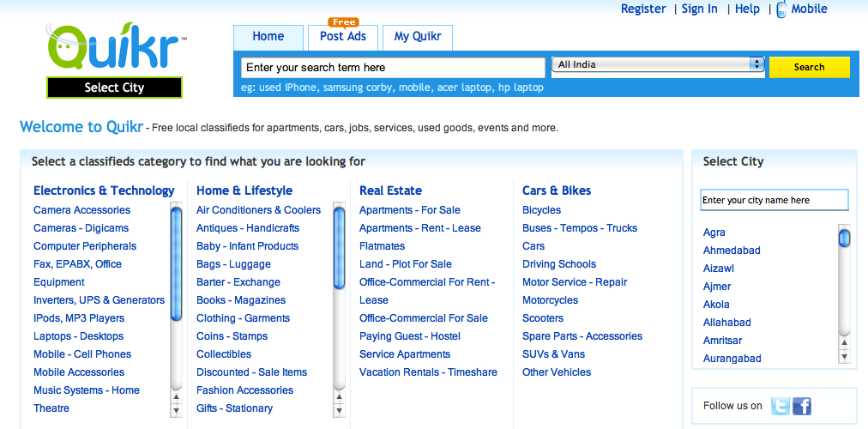The image size is (868, 429).
Task: Open the Mobile link in header
Action: pyautogui.click(x=810, y=9)
